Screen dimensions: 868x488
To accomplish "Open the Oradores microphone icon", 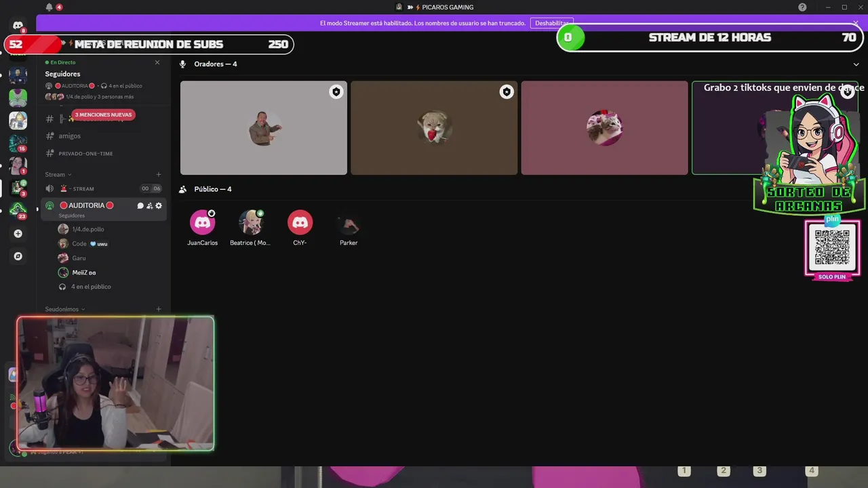I will click(182, 64).
